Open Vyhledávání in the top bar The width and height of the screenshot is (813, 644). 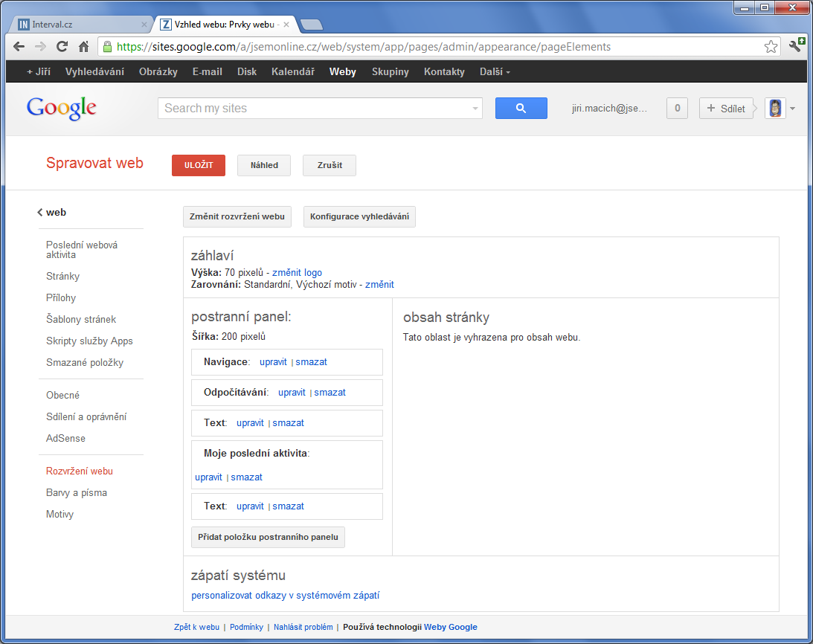(x=95, y=72)
